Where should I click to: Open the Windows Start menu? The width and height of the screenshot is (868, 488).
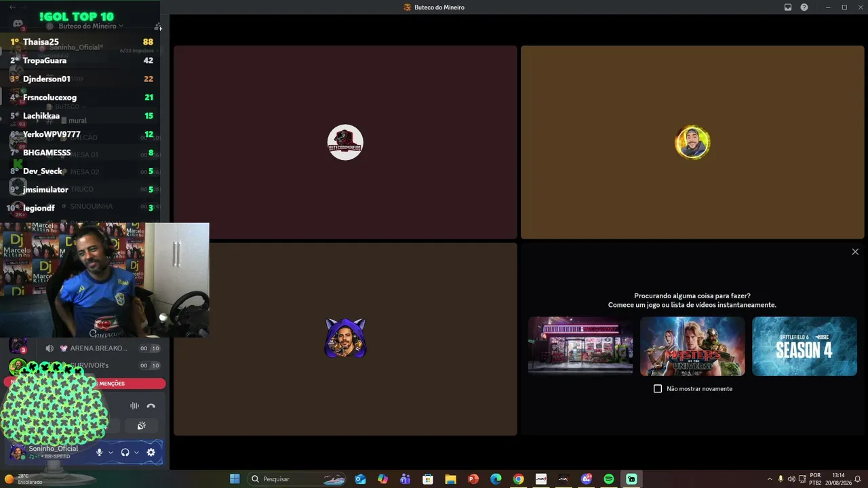(x=235, y=479)
